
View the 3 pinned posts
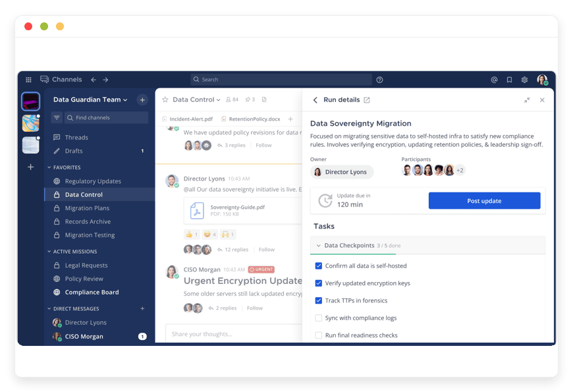pyautogui.click(x=250, y=99)
